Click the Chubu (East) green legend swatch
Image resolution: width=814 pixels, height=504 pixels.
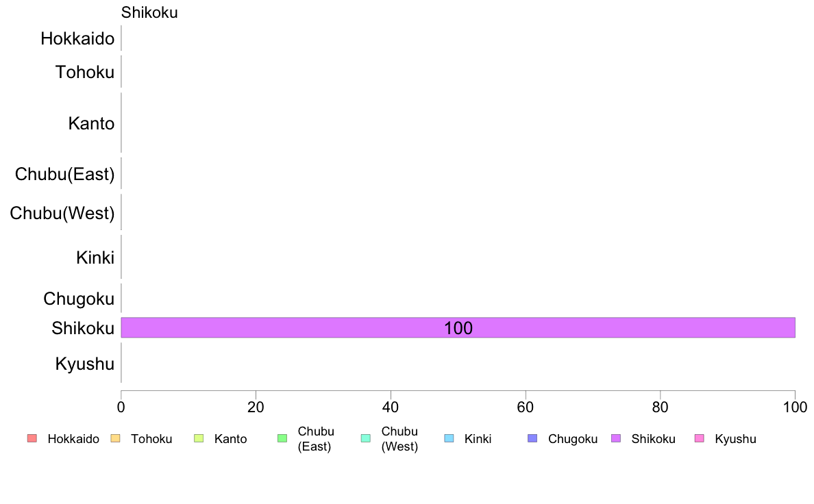click(282, 438)
